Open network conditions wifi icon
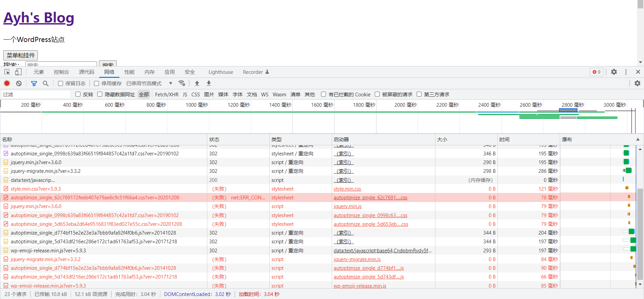The image size is (644, 299). click(182, 83)
